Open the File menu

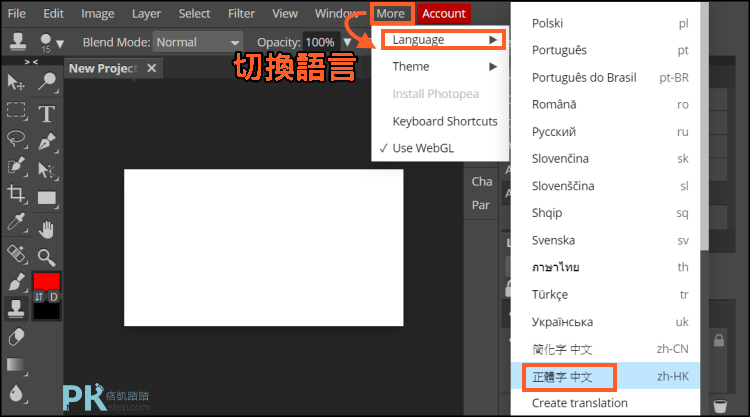click(17, 13)
